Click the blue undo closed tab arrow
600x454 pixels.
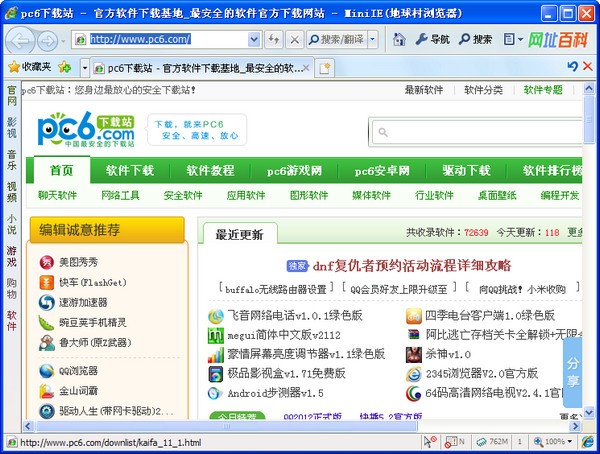[x=572, y=66]
